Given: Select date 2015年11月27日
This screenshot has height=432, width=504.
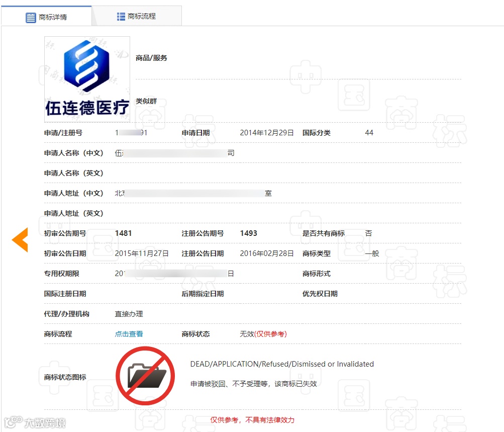Looking at the screenshot, I should 142,253.
